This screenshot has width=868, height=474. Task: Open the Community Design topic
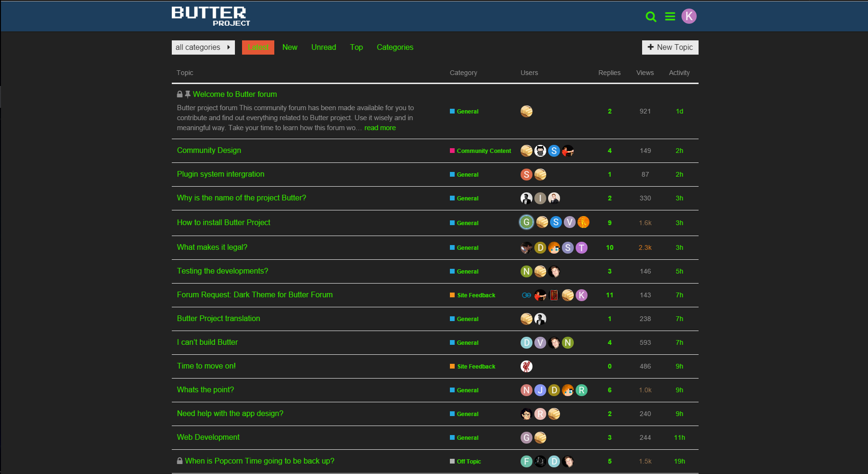point(209,150)
